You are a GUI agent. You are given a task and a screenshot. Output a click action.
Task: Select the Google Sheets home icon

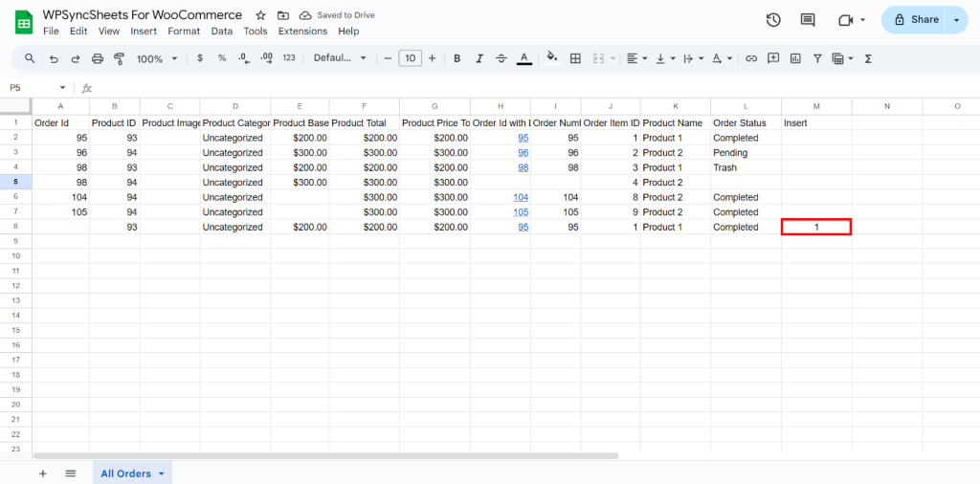click(x=24, y=23)
